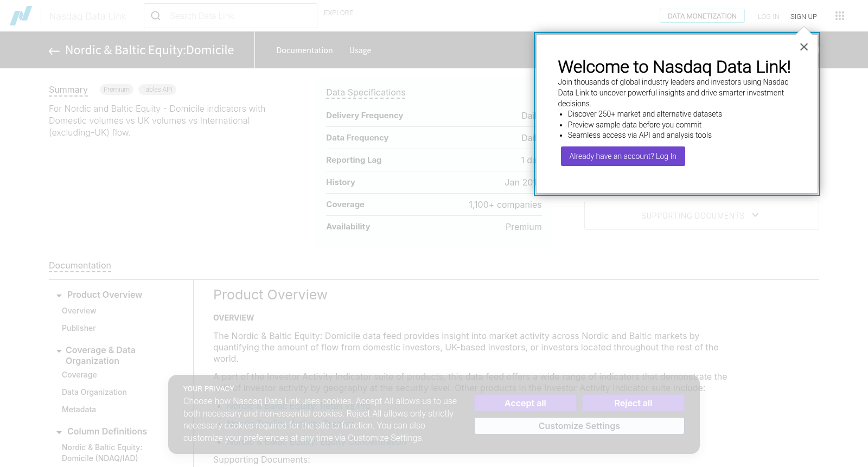
Task: Click the Documentation section heading
Action: 80,266
